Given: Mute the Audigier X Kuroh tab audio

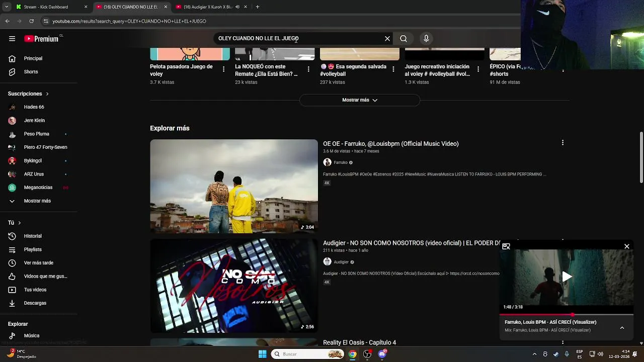Looking at the screenshot, I should click(237, 7).
